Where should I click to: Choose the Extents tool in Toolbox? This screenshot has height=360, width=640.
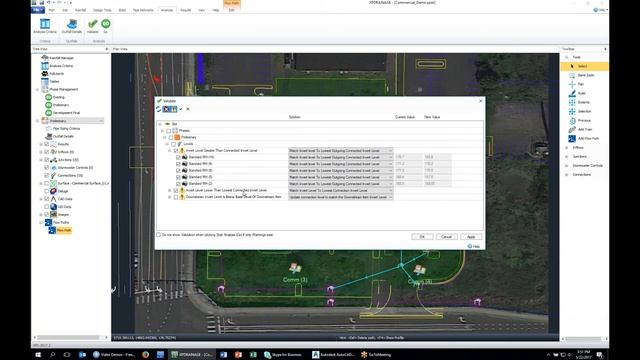tap(579, 102)
